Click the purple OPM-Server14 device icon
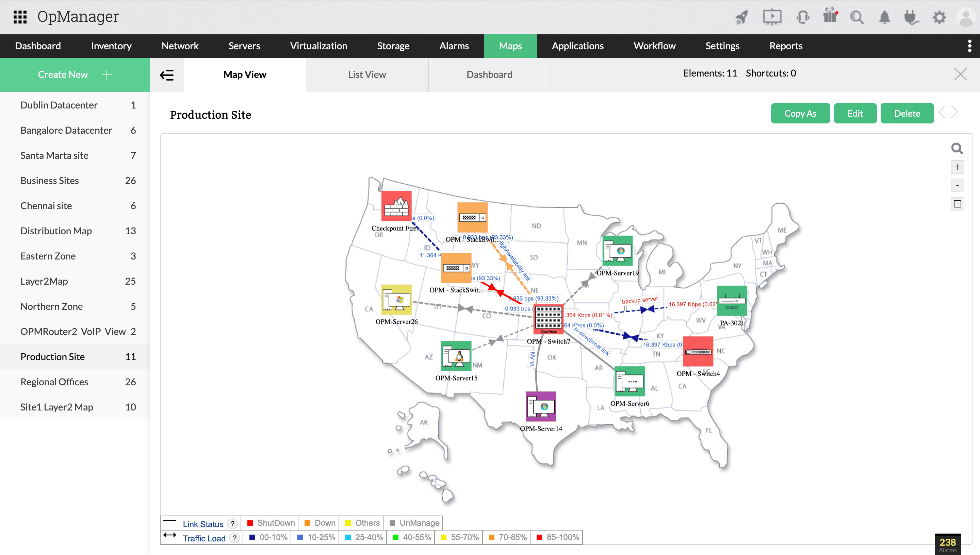This screenshot has height=555, width=980. (x=541, y=406)
